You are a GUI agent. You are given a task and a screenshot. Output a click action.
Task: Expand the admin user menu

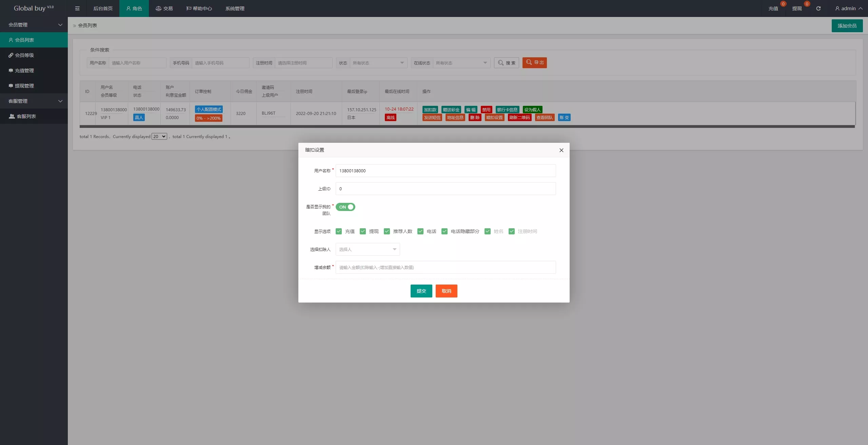tap(849, 8)
